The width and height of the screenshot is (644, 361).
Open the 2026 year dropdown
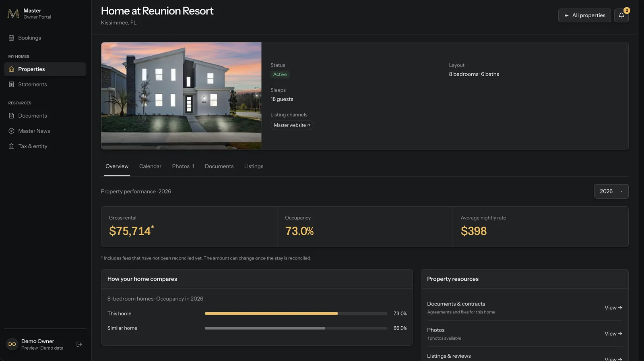click(x=611, y=191)
